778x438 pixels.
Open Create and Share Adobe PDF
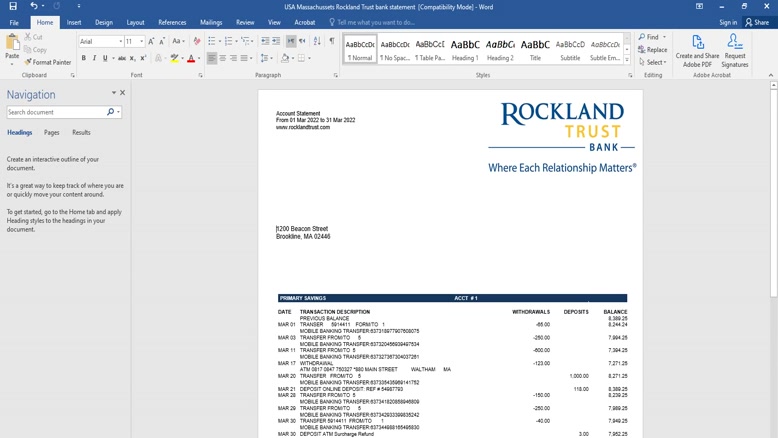point(697,50)
